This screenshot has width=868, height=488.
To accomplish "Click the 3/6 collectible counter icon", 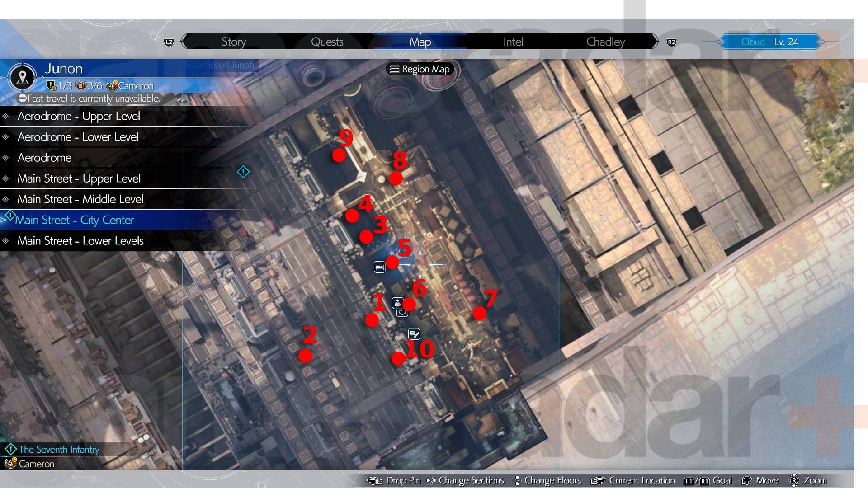I will [x=81, y=85].
